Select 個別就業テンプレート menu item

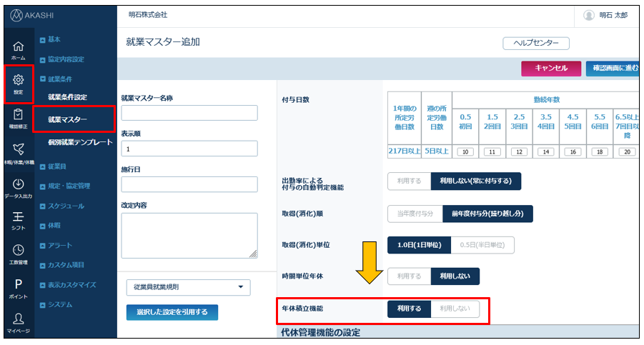(x=80, y=142)
